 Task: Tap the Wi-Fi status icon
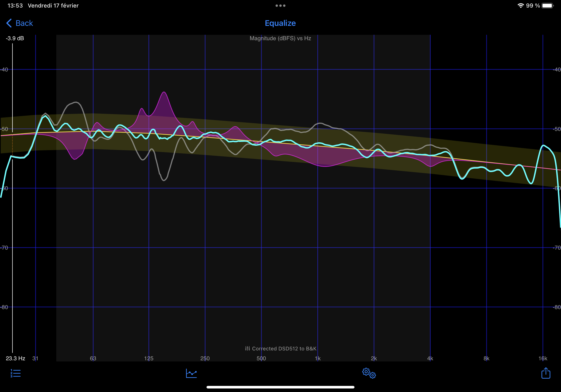[x=520, y=6]
